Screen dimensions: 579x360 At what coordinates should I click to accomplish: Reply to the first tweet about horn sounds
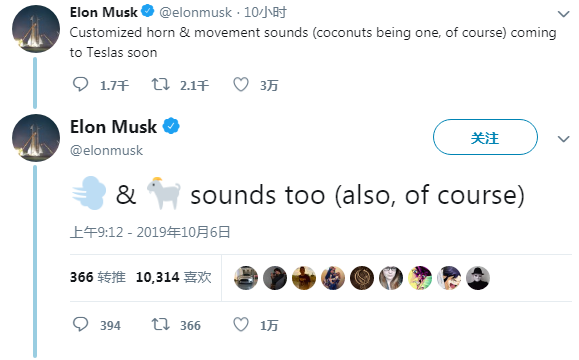click(x=80, y=85)
